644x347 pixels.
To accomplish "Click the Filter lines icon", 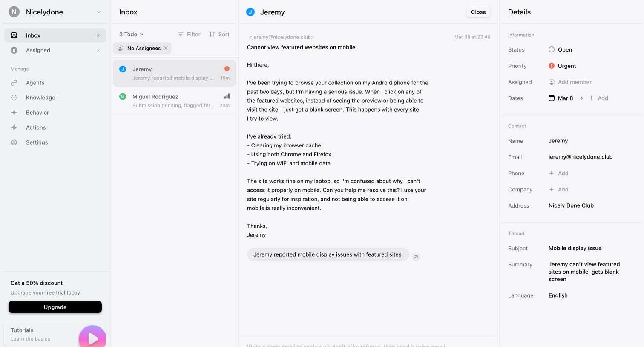I will coord(181,34).
